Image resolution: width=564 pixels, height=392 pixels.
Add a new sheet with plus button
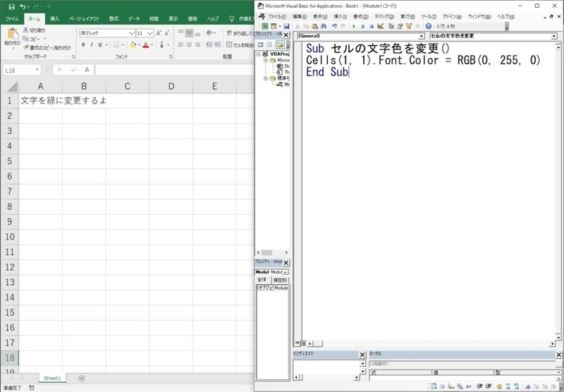pos(82,378)
